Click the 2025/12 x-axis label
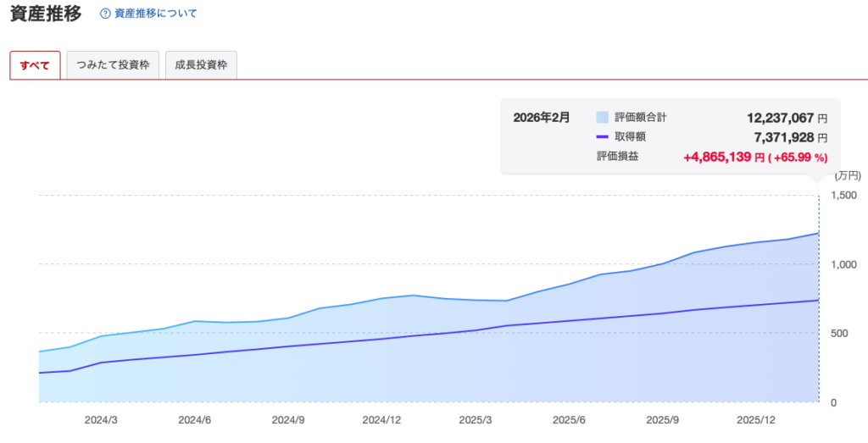 point(756,419)
